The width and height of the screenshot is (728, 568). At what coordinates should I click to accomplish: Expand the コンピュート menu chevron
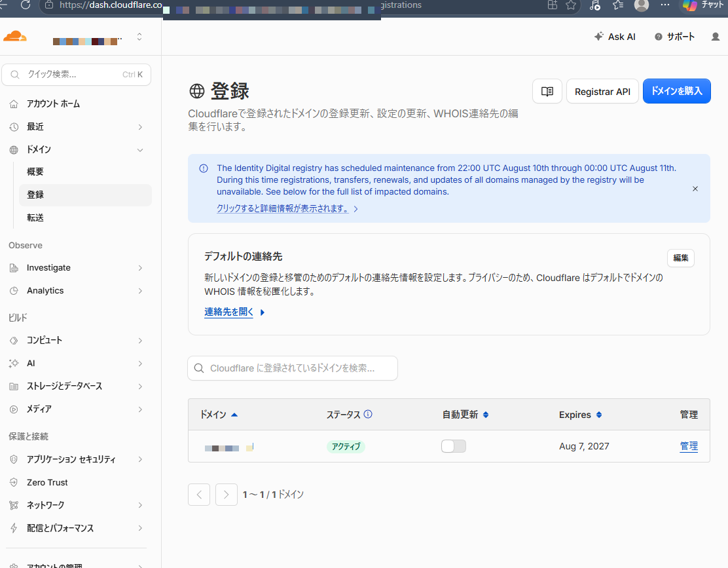tap(139, 341)
